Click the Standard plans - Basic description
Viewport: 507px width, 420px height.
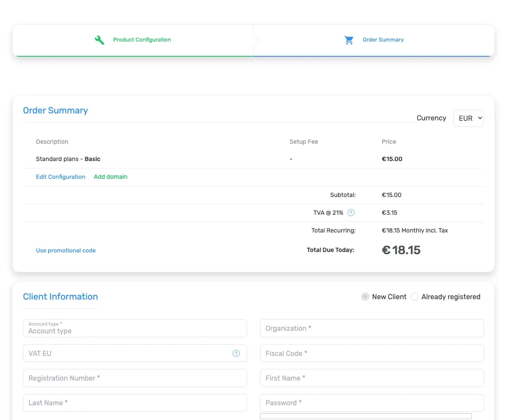(68, 159)
